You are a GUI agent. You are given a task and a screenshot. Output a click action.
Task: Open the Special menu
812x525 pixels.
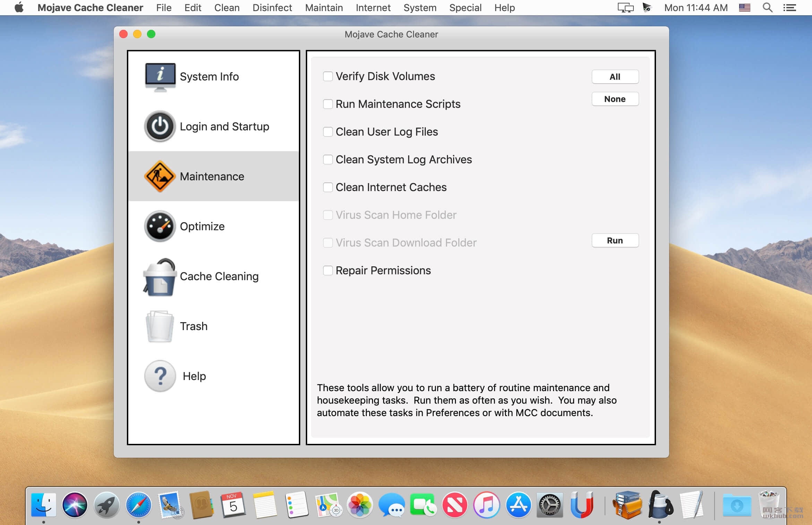465,8
